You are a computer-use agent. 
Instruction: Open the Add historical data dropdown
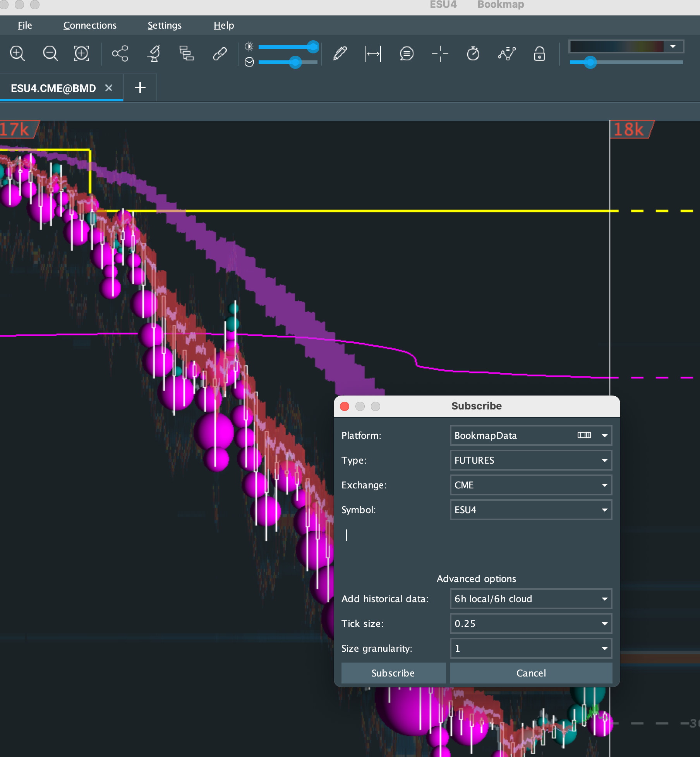pos(530,599)
